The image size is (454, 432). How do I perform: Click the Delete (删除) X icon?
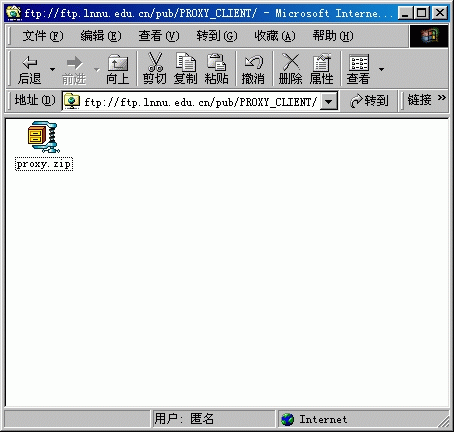point(291,62)
